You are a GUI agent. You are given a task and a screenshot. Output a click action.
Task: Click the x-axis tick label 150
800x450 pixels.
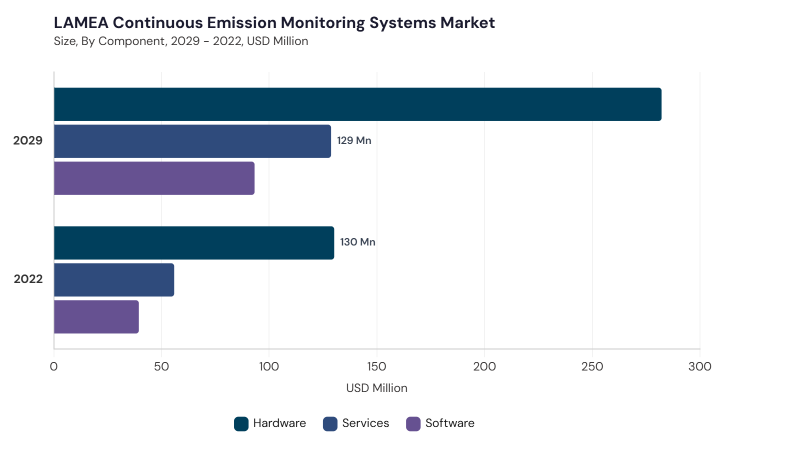coord(377,367)
